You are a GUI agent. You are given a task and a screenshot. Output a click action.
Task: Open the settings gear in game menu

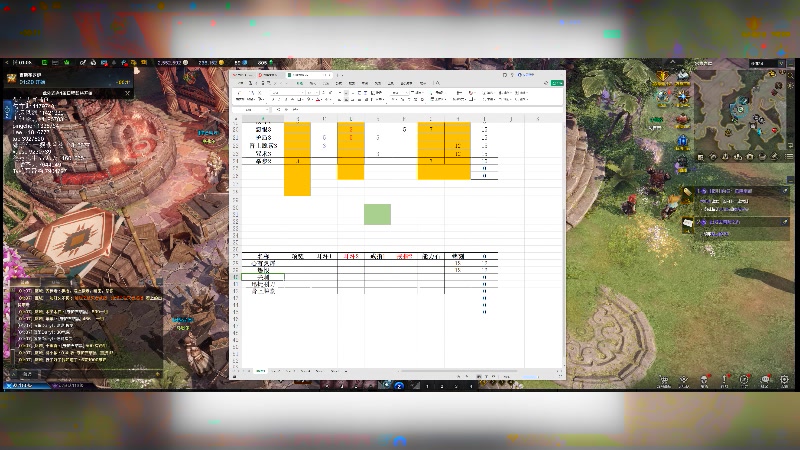pos(784,380)
